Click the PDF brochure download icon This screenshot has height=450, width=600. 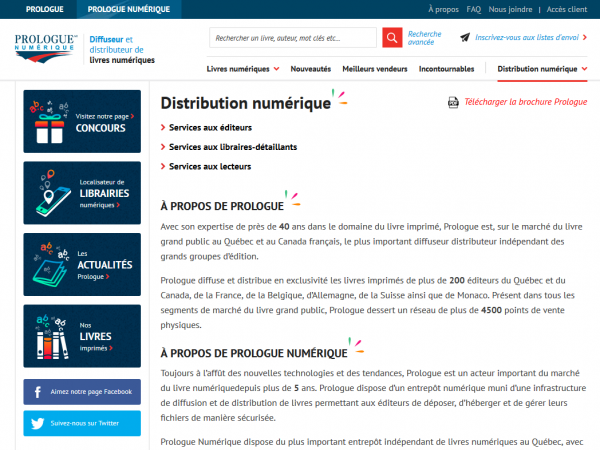tap(453, 102)
